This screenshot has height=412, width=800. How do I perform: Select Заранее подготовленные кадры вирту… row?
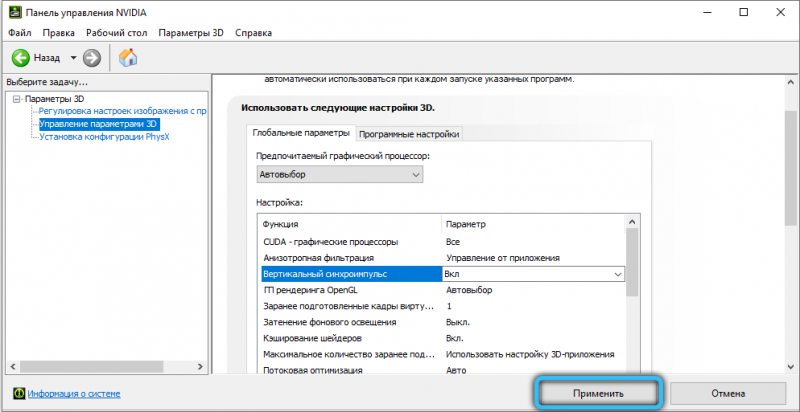click(x=443, y=306)
